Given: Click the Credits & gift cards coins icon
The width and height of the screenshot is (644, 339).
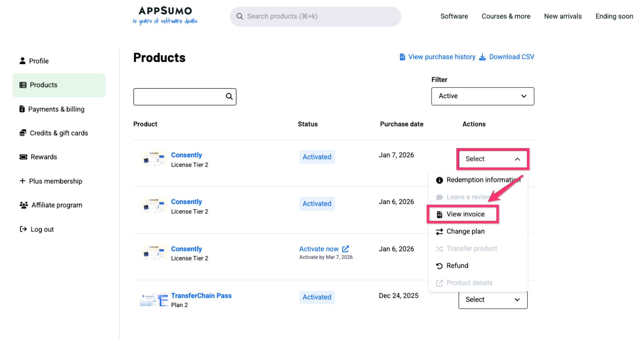Looking at the screenshot, I should click(23, 133).
